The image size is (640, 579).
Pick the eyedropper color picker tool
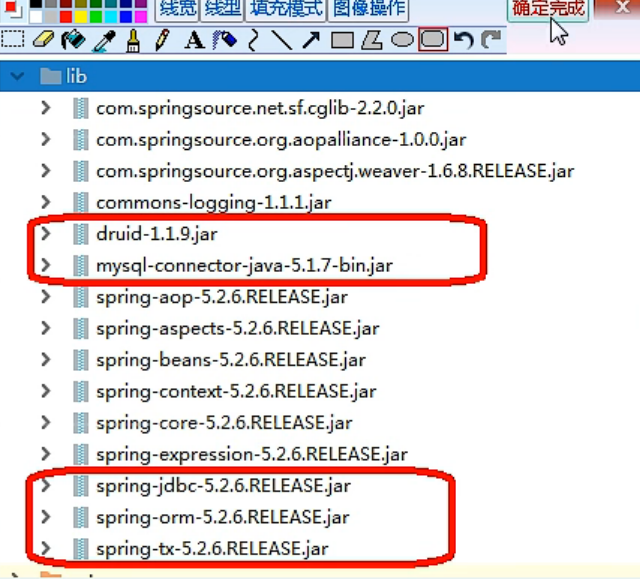point(104,41)
